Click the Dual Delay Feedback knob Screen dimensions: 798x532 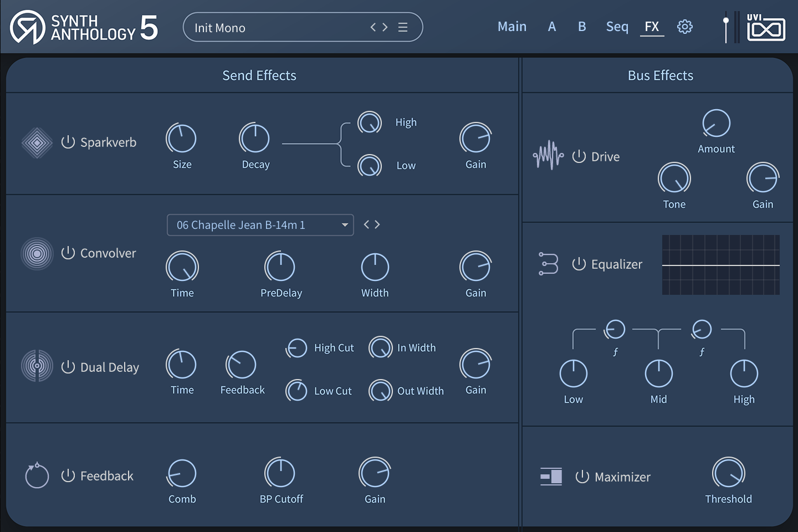pyautogui.click(x=241, y=365)
